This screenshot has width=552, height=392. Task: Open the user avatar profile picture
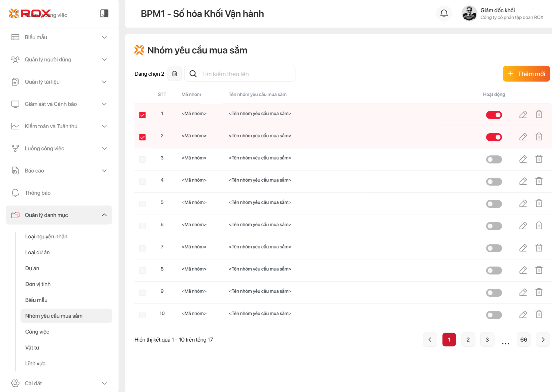pyautogui.click(x=469, y=13)
